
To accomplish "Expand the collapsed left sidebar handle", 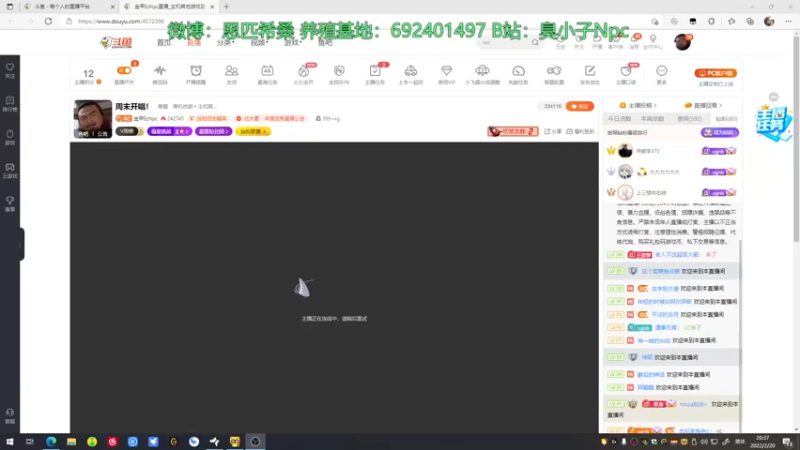I will [x=21, y=245].
